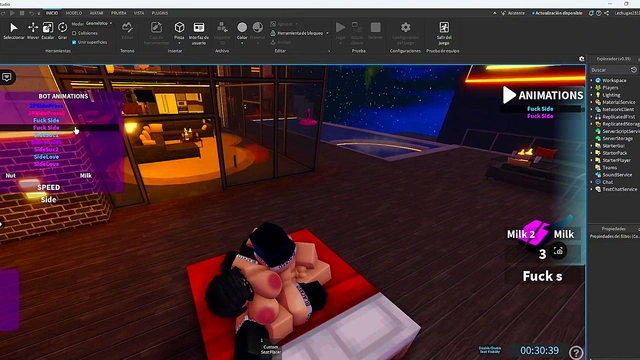Click the Propiedades panel header
Viewport: 640px width, 360px height.
point(613,229)
